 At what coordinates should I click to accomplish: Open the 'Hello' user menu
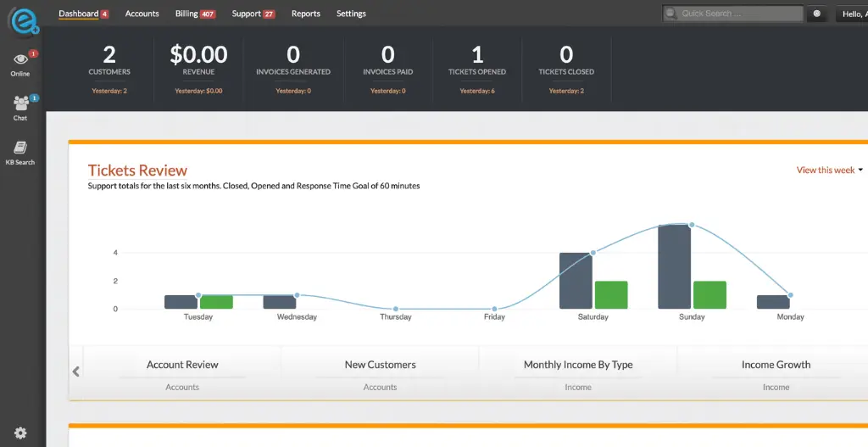pyautogui.click(x=850, y=14)
